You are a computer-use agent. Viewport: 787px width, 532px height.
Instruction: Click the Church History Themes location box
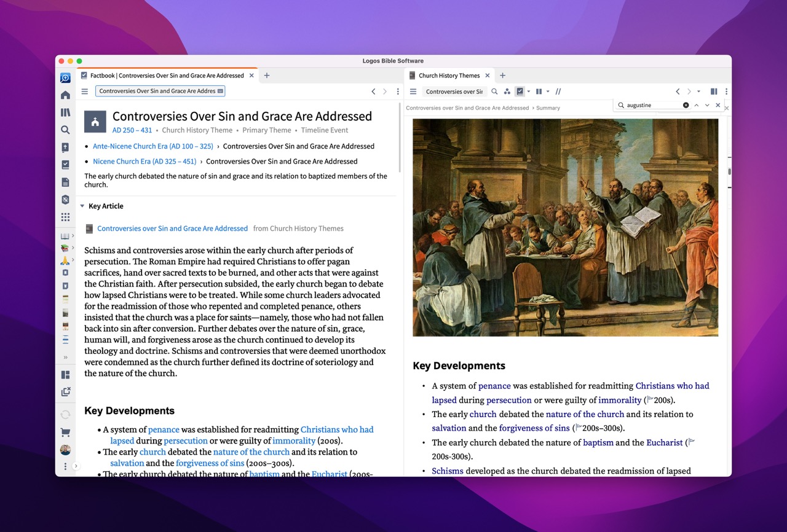pos(454,92)
